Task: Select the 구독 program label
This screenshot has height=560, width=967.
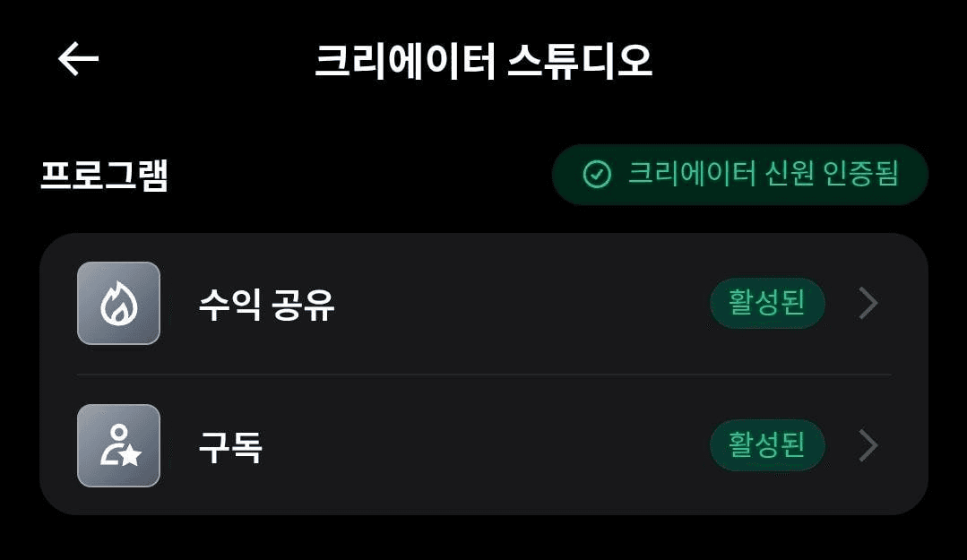Action: click(x=230, y=446)
